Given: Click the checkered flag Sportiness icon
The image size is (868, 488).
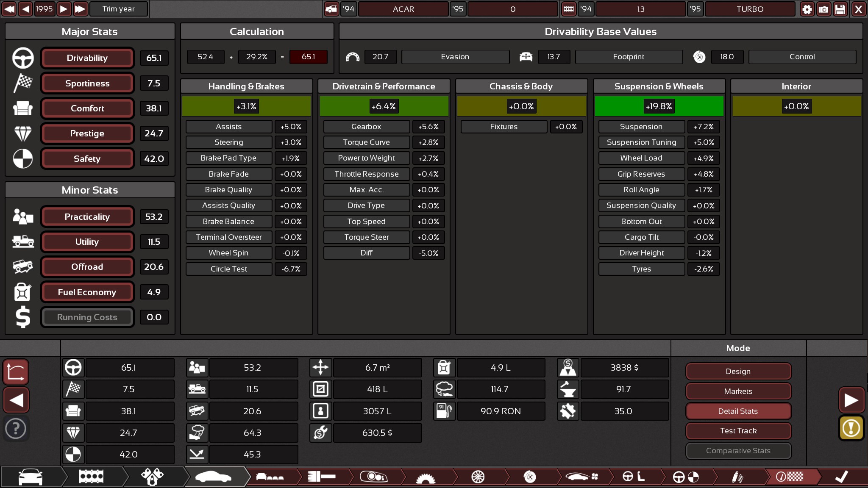Looking at the screenshot, I should click(x=23, y=83).
